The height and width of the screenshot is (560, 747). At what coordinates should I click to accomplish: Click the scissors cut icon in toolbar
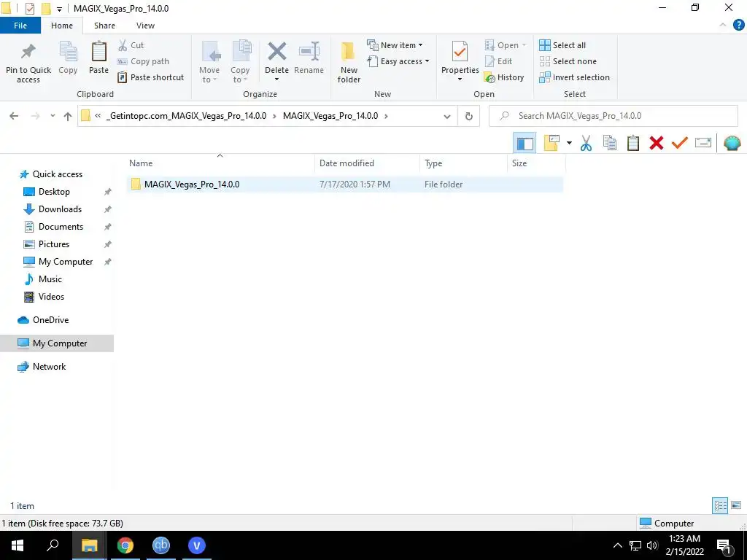click(586, 143)
